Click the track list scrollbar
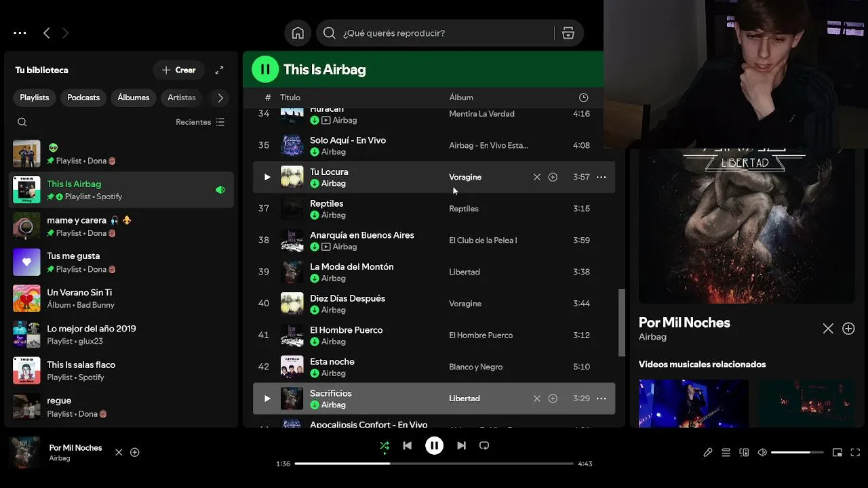Image resolution: width=868 pixels, height=488 pixels. click(621, 323)
